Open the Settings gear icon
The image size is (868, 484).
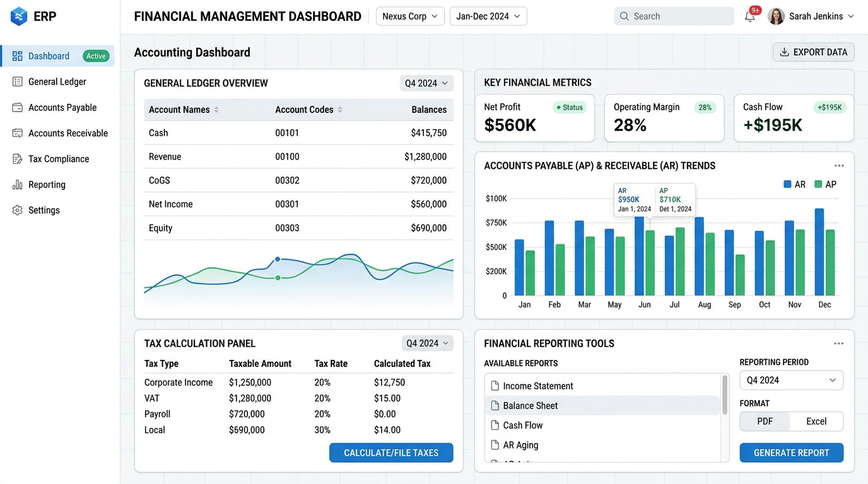point(18,210)
